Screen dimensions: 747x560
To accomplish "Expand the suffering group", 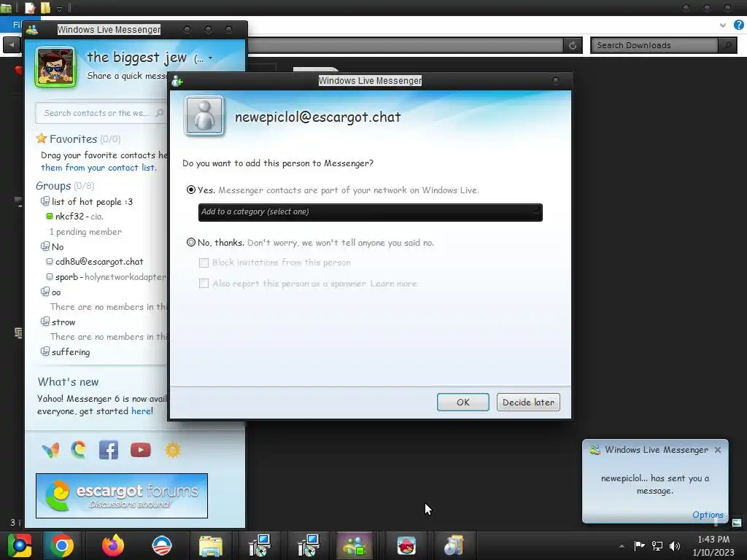I will tap(44, 351).
